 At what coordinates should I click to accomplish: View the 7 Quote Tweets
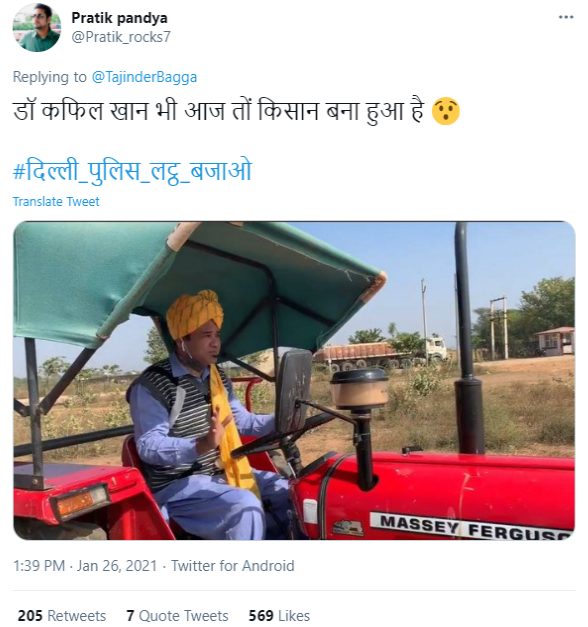177,615
